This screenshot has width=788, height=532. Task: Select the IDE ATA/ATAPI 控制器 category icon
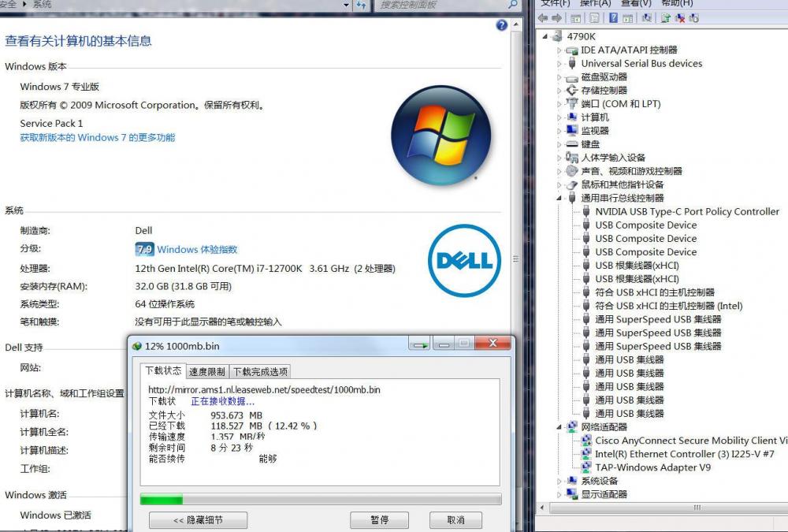pyautogui.click(x=572, y=50)
